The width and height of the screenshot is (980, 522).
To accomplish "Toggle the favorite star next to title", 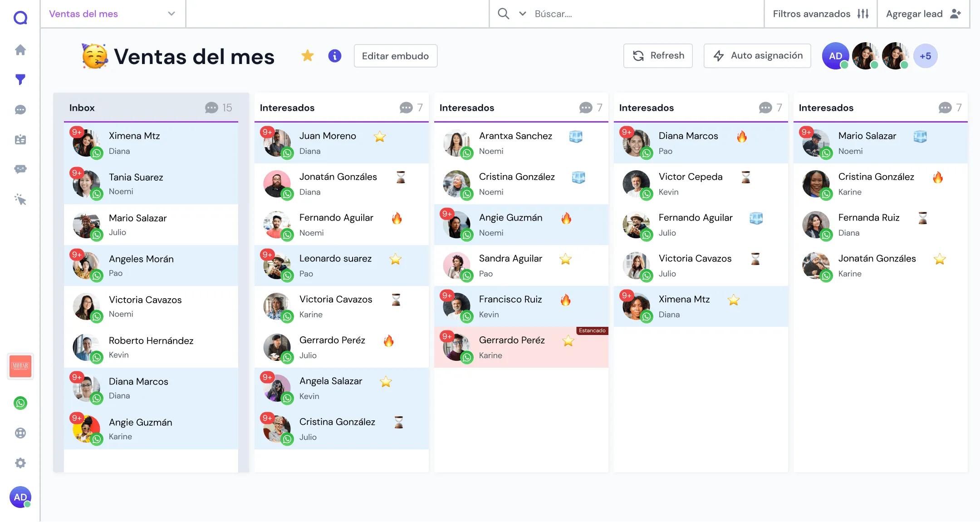I will [308, 56].
